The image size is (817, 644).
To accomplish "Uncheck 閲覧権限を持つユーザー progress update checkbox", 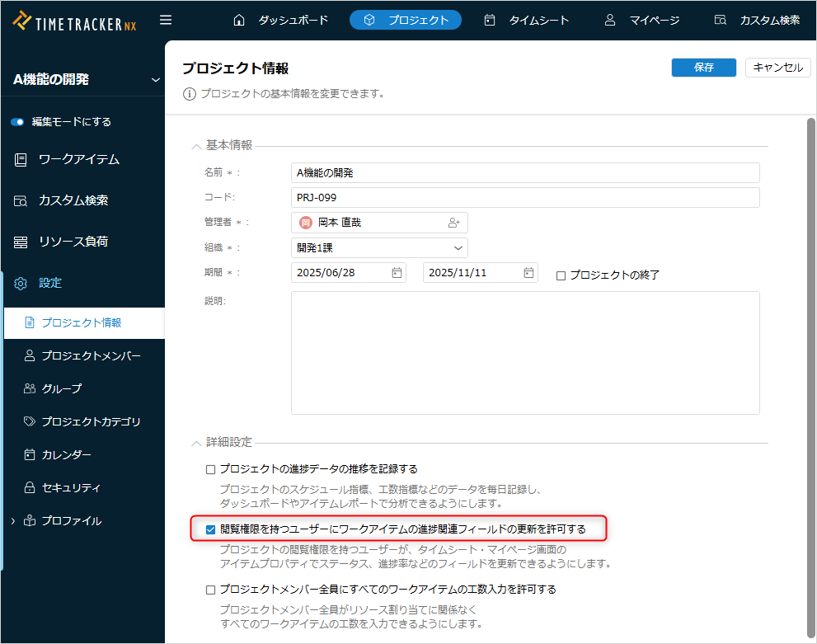I will click(x=210, y=529).
